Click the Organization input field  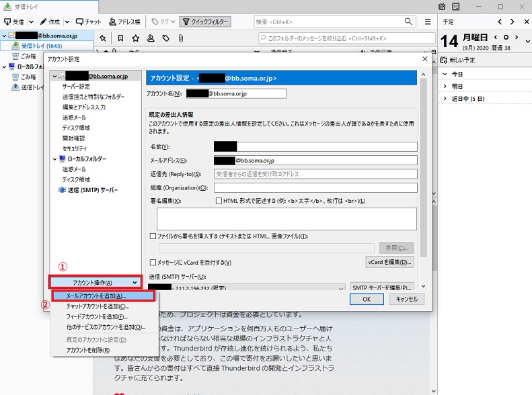click(315, 187)
